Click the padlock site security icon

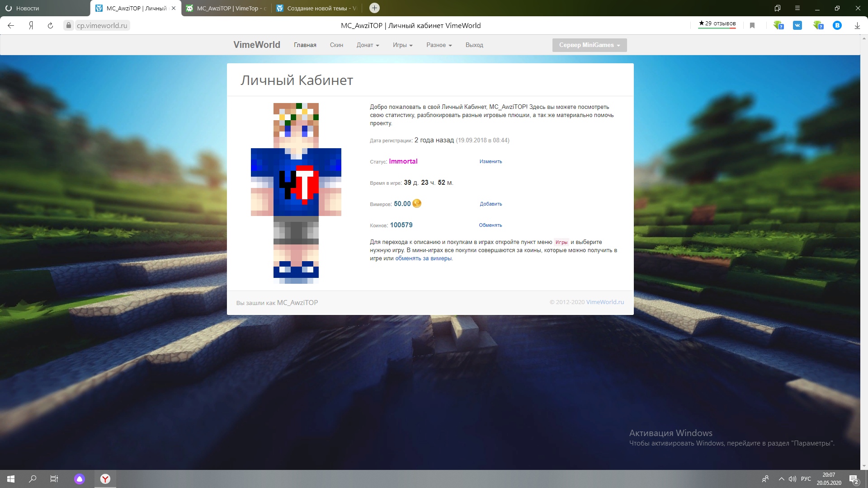[x=68, y=26]
